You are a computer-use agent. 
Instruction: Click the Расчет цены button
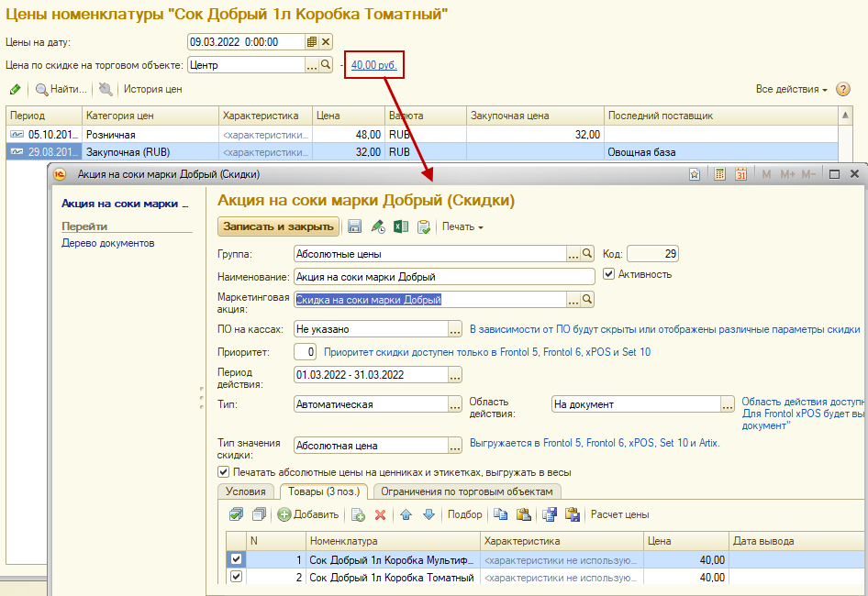click(620, 514)
